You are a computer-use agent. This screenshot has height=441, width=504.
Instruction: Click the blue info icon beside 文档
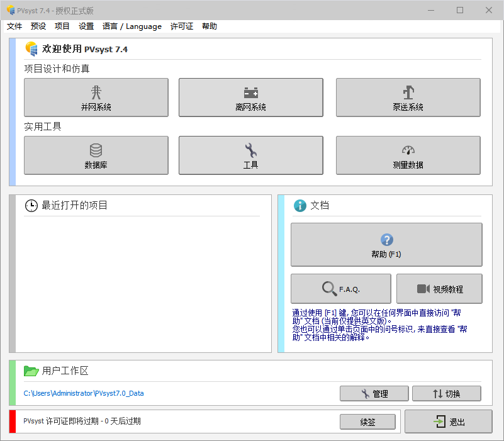[300, 206]
